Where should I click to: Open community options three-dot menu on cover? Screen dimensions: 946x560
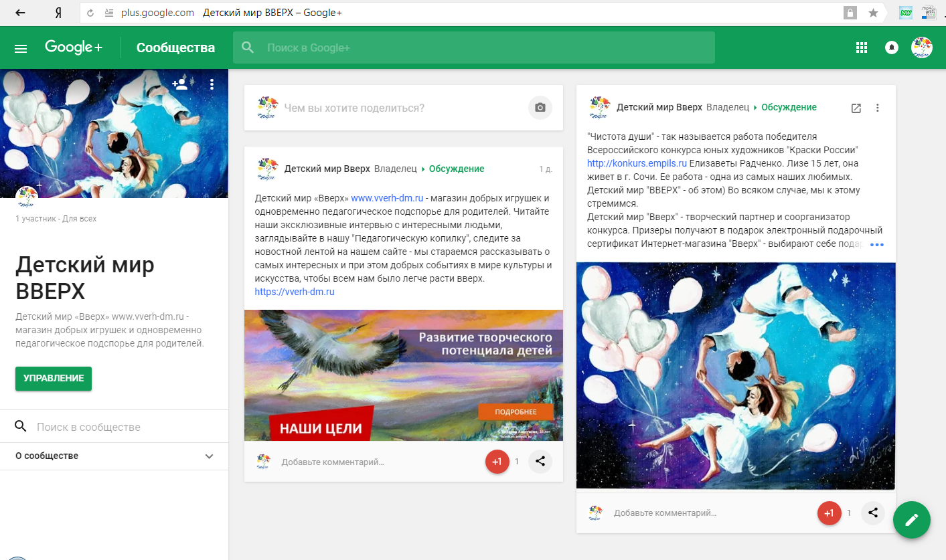point(212,84)
